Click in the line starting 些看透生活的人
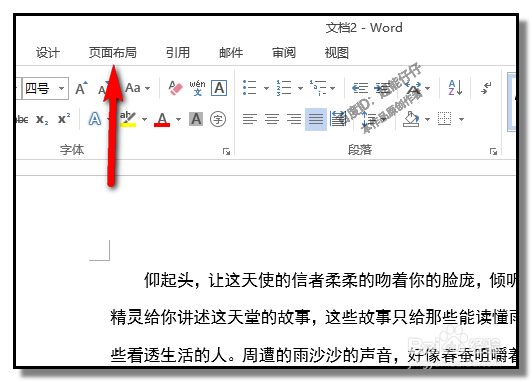The image size is (532, 382). click(x=313, y=355)
